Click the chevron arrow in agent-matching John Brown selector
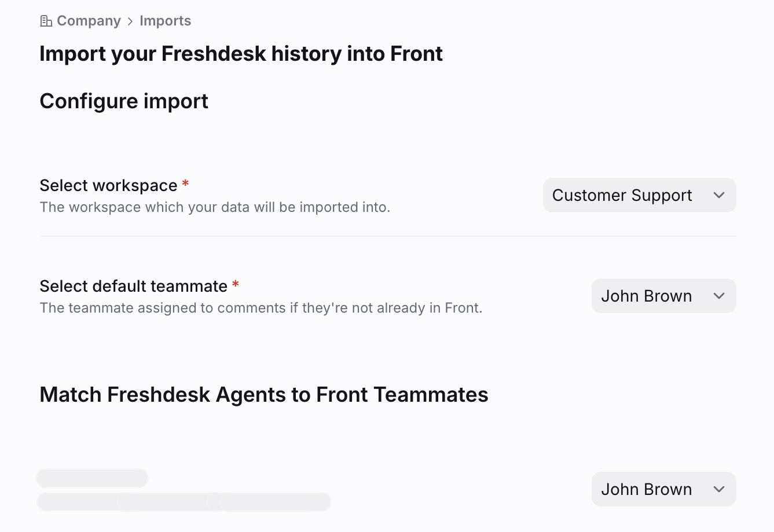774x532 pixels. pyautogui.click(x=718, y=489)
